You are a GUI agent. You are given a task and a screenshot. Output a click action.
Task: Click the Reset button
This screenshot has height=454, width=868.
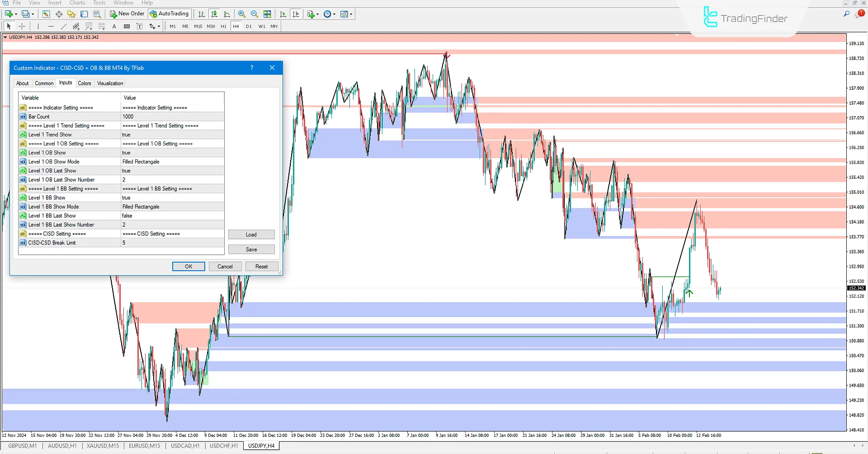[261, 267]
